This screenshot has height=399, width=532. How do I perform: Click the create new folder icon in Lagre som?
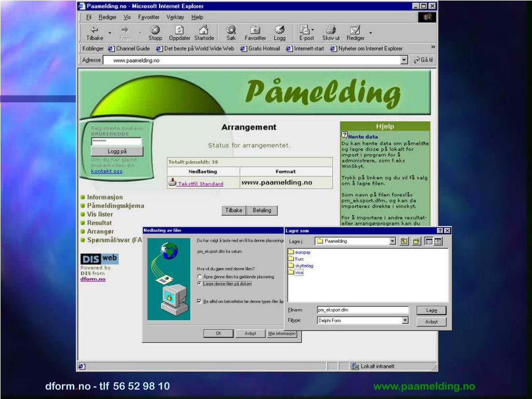[416, 241]
